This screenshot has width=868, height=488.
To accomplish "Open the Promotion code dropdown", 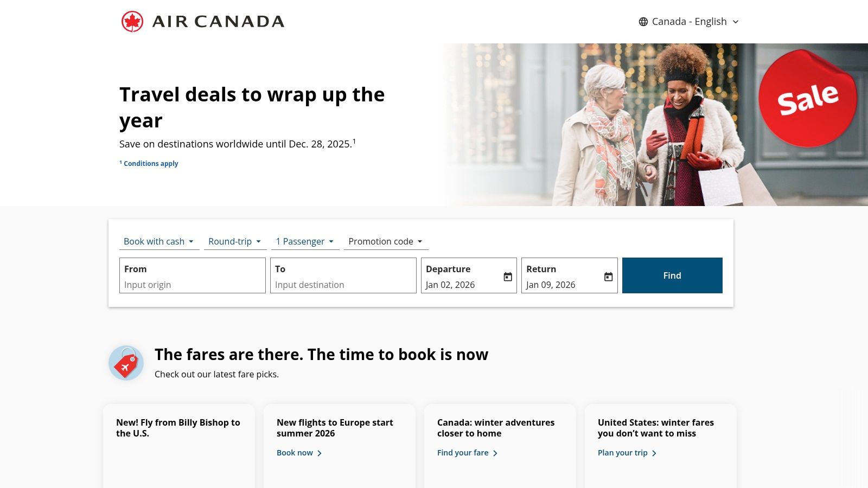I will pos(385,241).
